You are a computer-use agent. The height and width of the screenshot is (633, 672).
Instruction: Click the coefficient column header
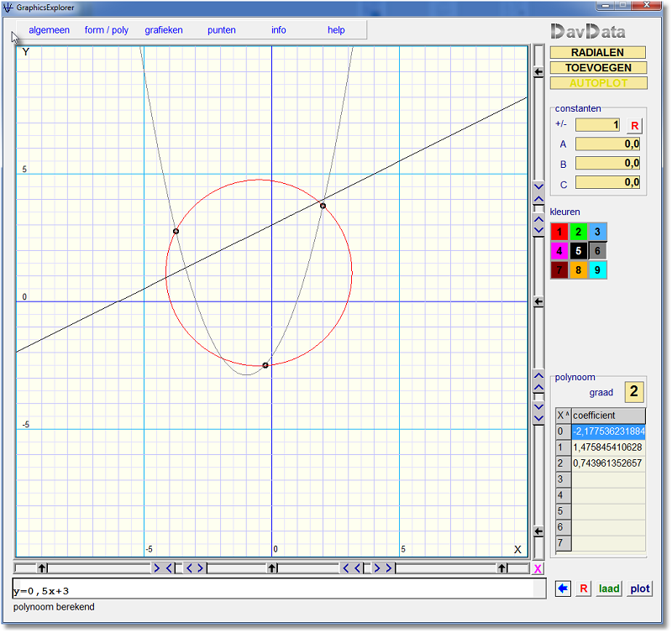tap(608, 416)
